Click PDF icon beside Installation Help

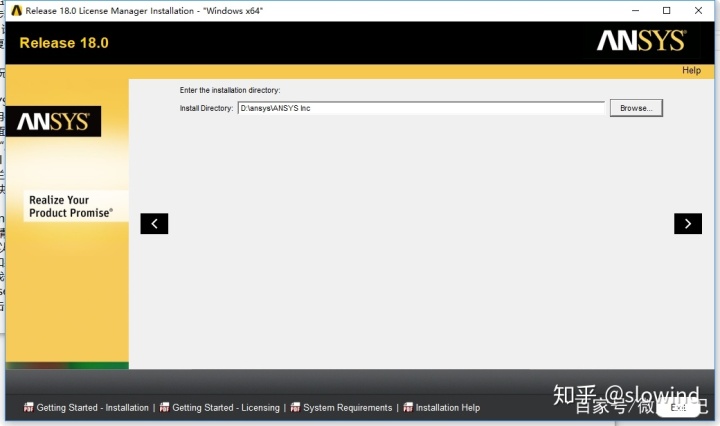408,407
